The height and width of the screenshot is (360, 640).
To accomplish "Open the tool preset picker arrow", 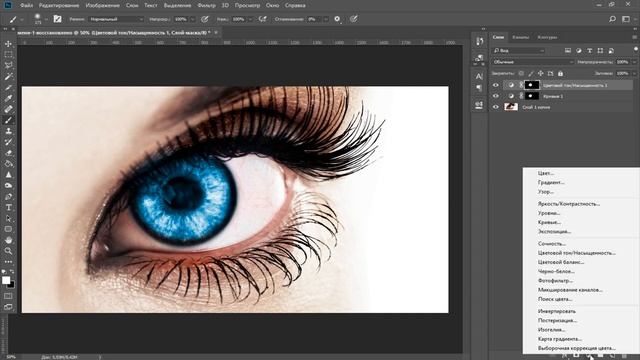I will tap(22, 19).
